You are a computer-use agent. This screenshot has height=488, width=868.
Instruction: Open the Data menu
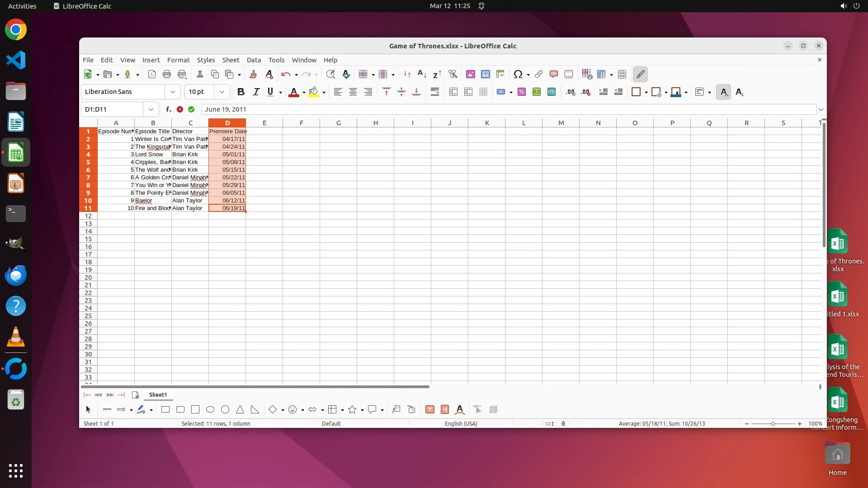[254, 60]
